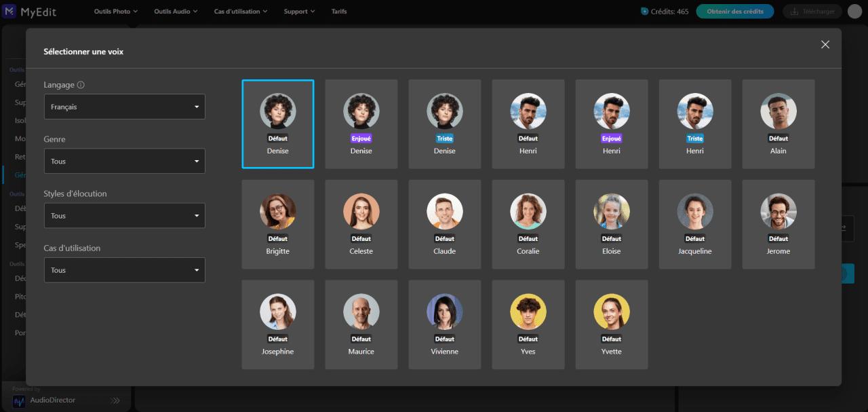Select the Vivienne voice
Screen dimensions: 868x412
coord(445,325)
